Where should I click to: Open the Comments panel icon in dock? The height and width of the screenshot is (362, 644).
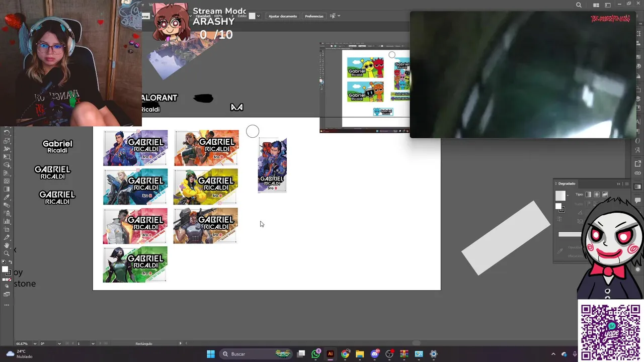coord(638,200)
